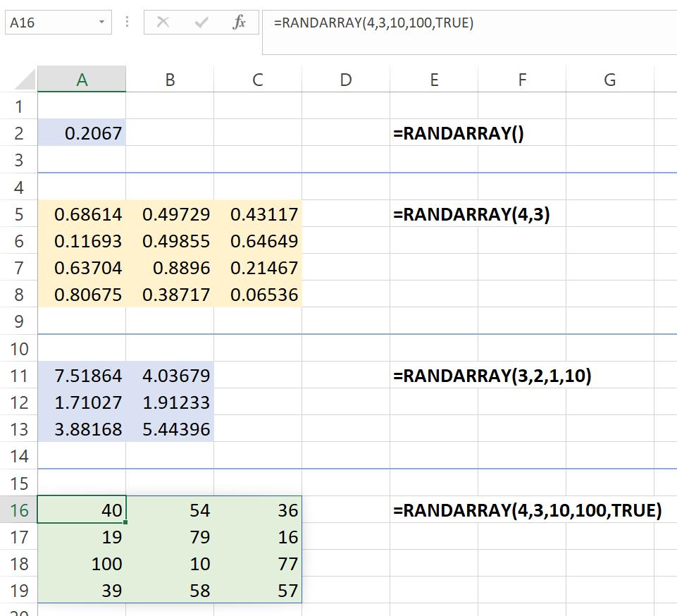Select cell C16 containing 36
This screenshot has width=677, height=616.
coord(257,510)
